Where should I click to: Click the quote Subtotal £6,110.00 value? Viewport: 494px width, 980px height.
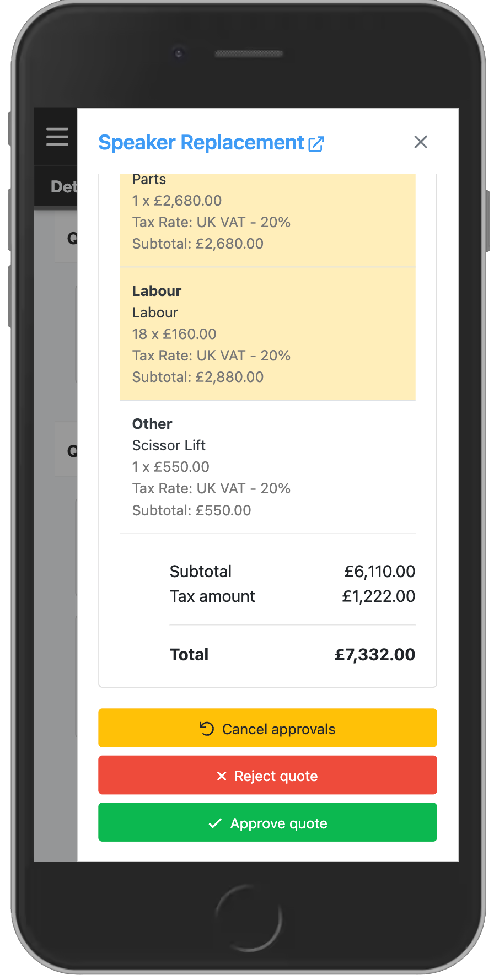click(x=379, y=572)
